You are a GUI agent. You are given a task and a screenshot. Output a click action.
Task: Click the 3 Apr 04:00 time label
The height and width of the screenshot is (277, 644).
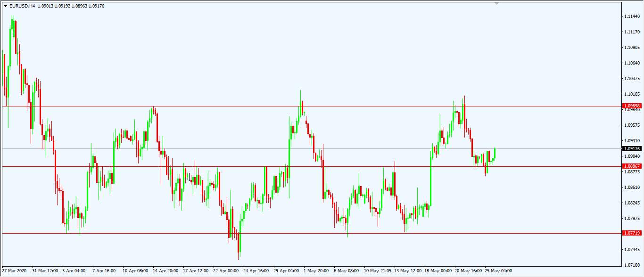(74, 271)
